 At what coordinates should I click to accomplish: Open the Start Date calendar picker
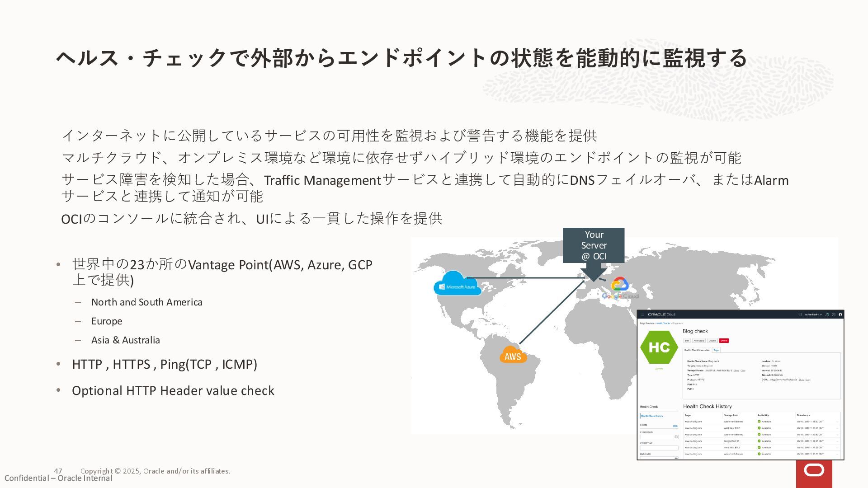[676, 437]
